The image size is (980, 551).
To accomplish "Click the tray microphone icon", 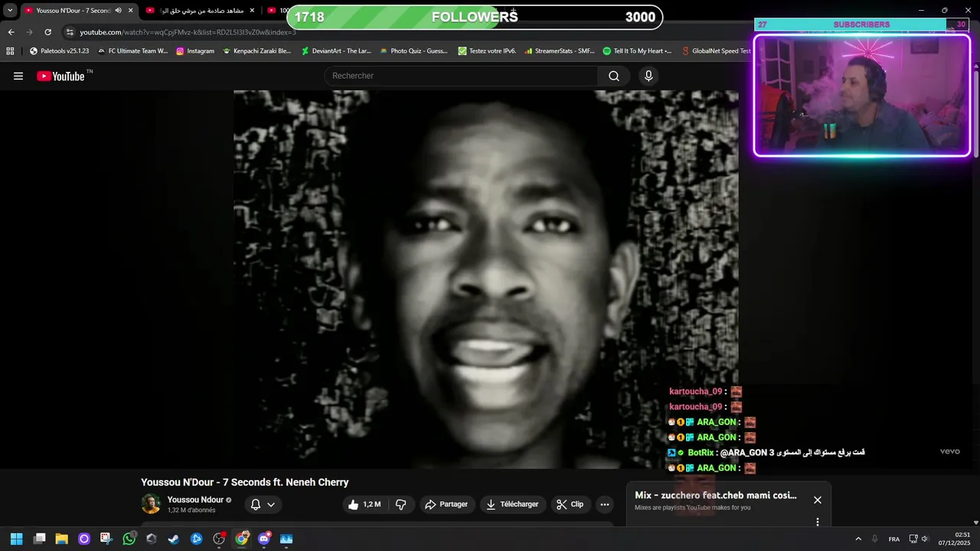I will pyautogui.click(x=875, y=539).
